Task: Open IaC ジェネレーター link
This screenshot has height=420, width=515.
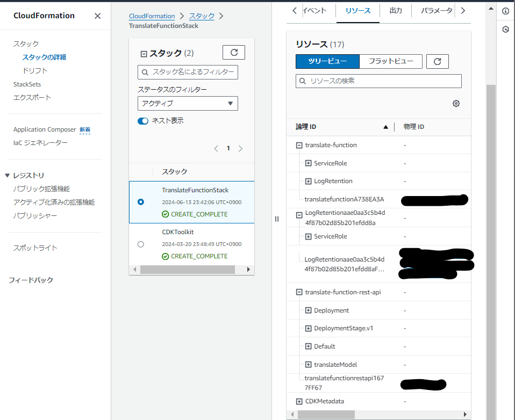Action: point(40,143)
